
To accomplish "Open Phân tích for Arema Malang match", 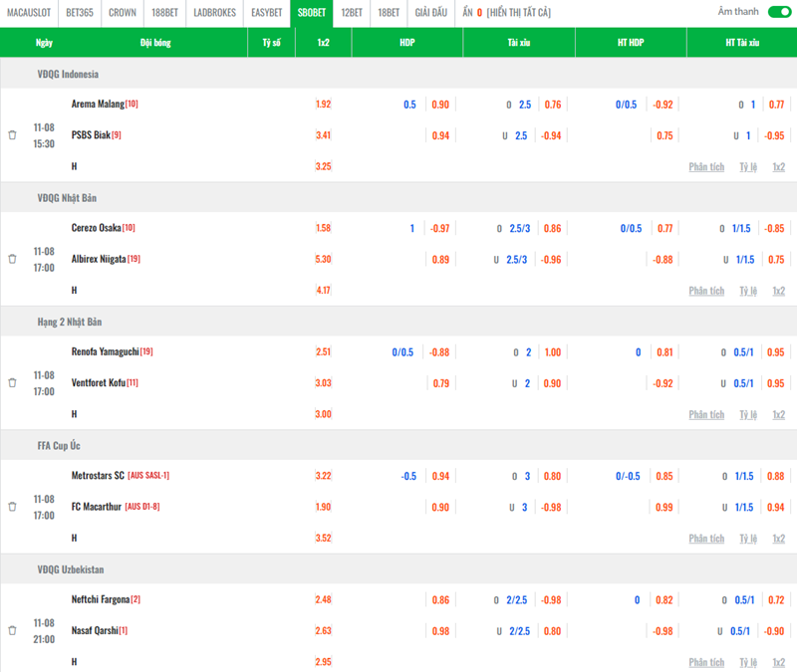I will tap(706, 167).
